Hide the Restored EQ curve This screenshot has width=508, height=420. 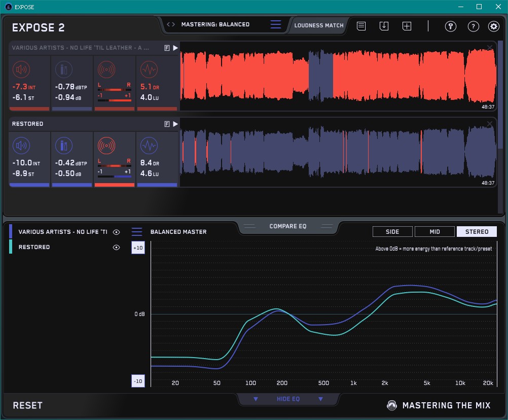tap(117, 248)
